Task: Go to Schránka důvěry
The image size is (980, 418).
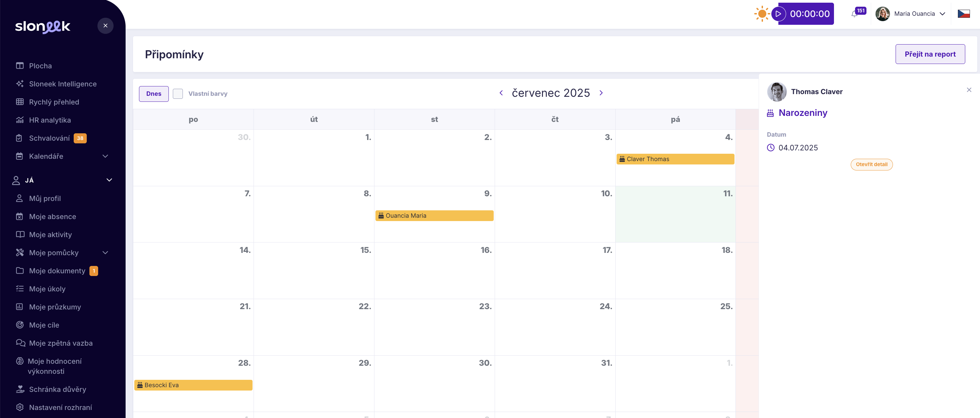Action: tap(58, 389)
